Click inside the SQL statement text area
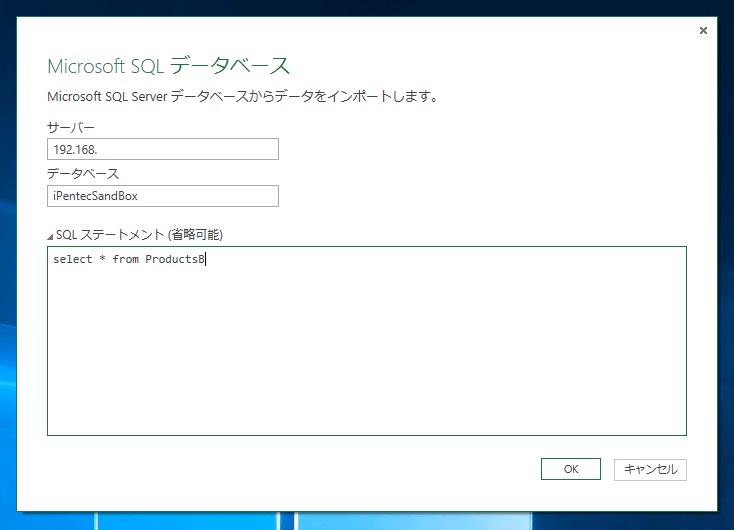This screenshot has height=530, width=734. pyautogui.click(x=367, y=341)
